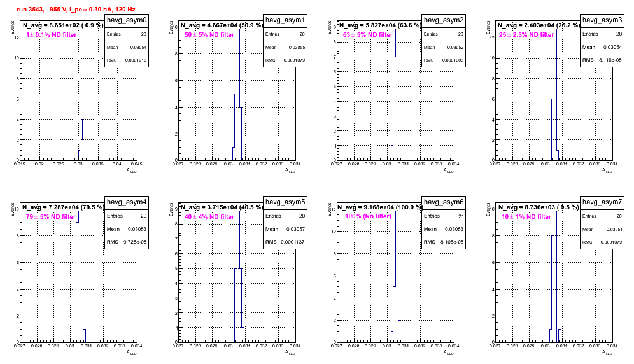Click the 'N_avg = 8.651e+02 ( 0.9 %)' label
This screenshot has width=634, height=364.
(x=63, y=25)
